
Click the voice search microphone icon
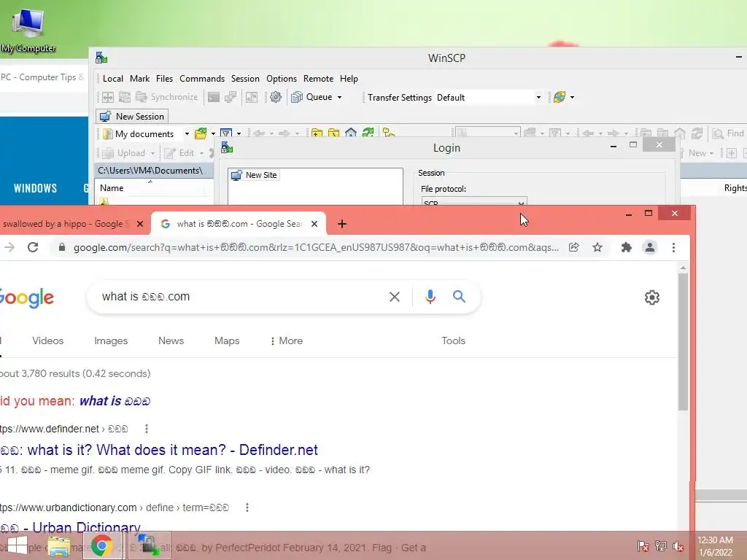(x=430, y=297)
